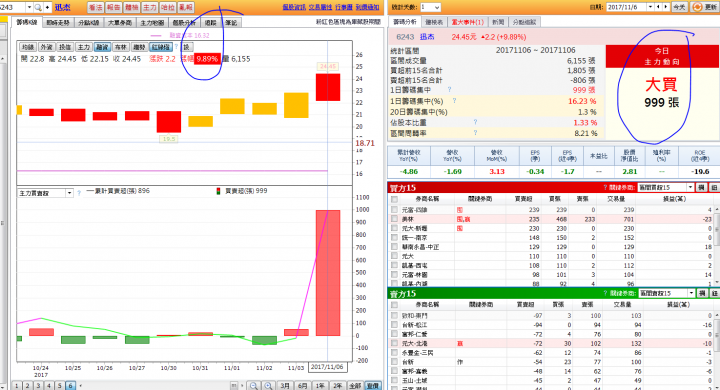
Task: Click page number 3 at the bottom left
Action: tap(38, 386)
